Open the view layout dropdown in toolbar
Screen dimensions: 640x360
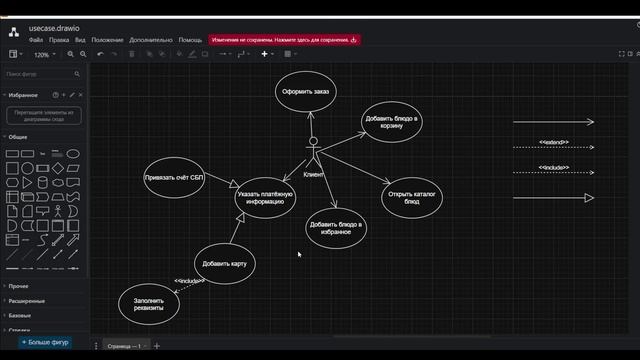16,54
